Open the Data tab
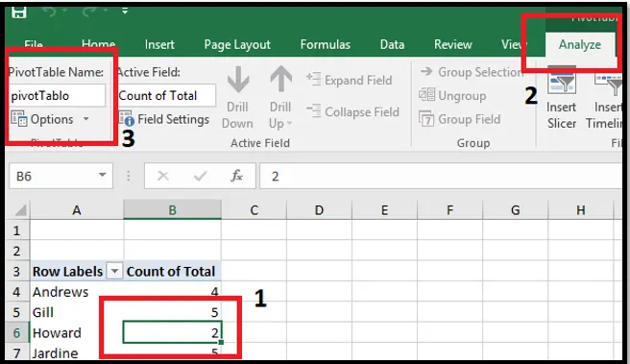The height and width of the screenshot is (364, 630). click(392, 44)
